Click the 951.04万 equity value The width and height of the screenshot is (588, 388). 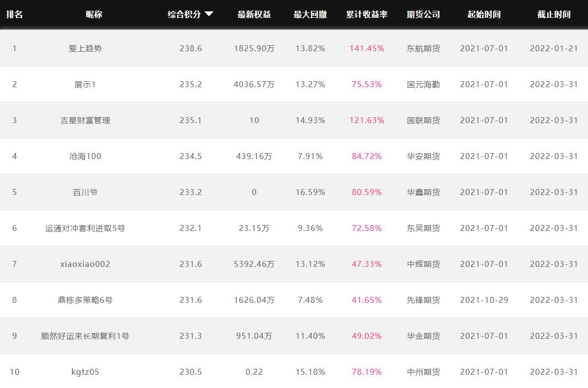254,336
